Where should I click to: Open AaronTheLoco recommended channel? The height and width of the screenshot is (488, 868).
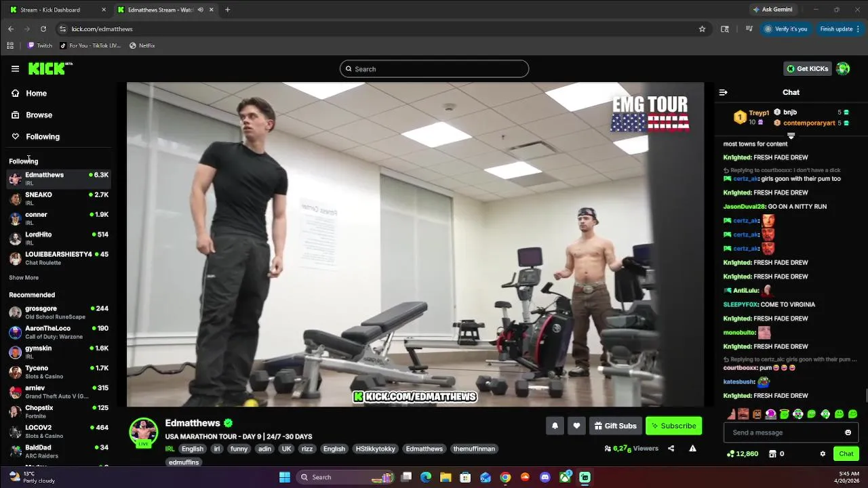pos(58,332)
